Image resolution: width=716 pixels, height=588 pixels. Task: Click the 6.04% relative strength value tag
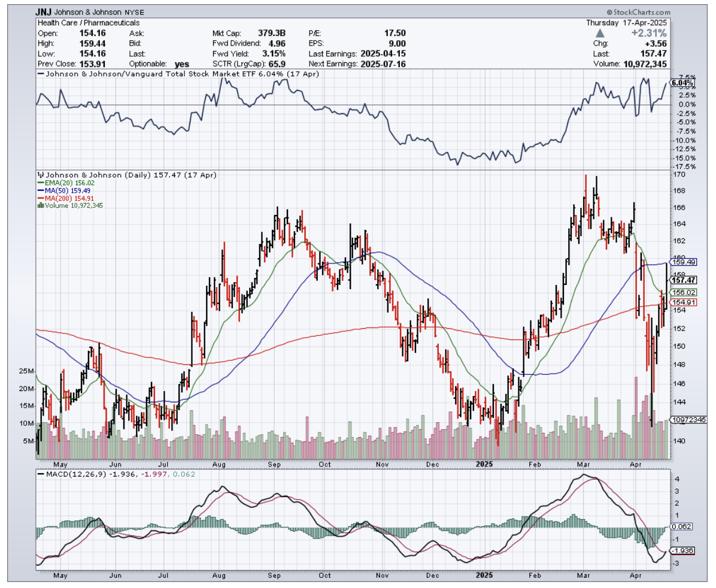click(x=682, y=83)
